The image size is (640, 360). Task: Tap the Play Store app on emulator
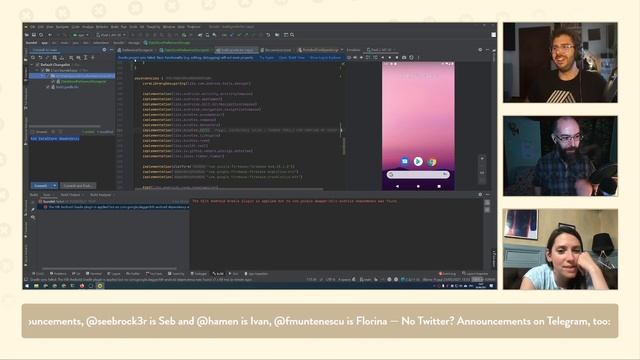[x=418, y=162]
